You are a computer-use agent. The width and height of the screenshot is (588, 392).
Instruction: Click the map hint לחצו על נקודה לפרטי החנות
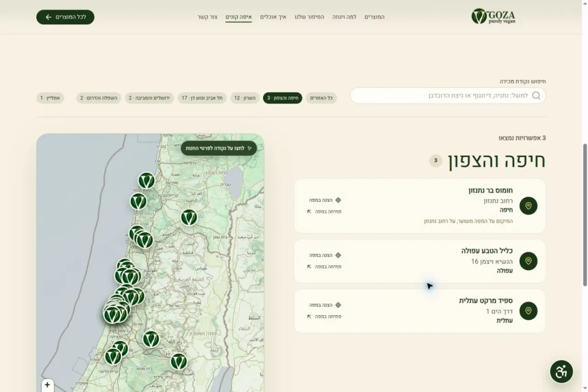(x=219, y=148)
